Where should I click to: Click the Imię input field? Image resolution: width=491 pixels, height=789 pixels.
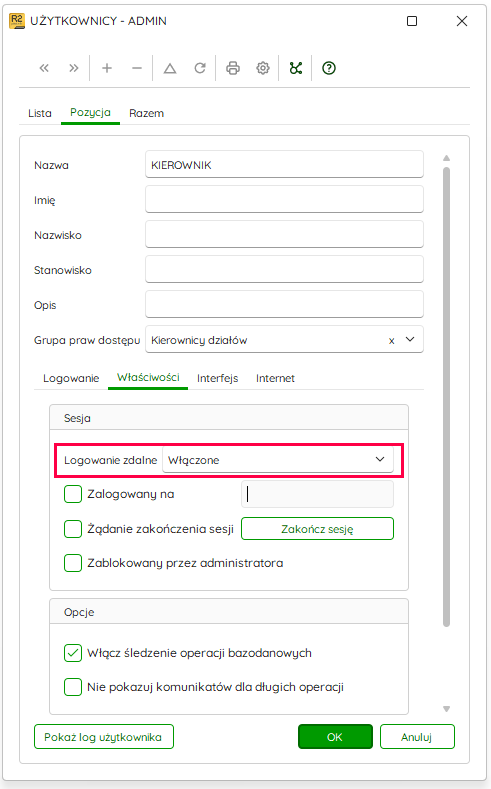pos(284,199)
